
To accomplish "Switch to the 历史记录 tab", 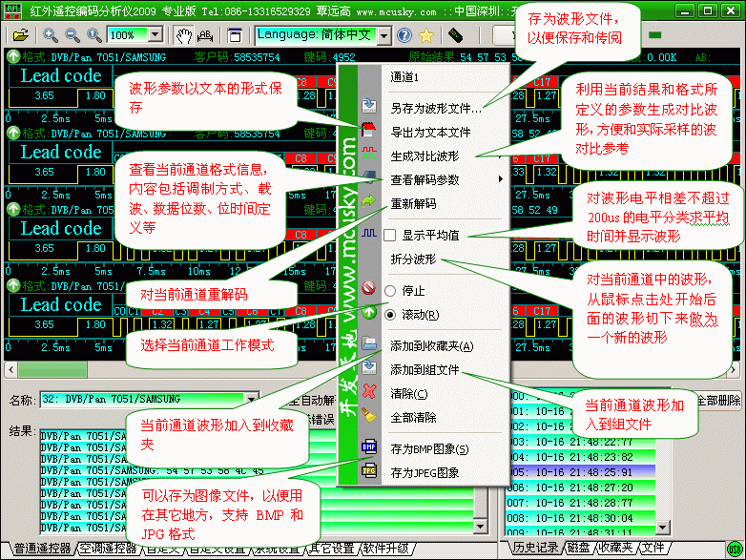I will (536, 549).
